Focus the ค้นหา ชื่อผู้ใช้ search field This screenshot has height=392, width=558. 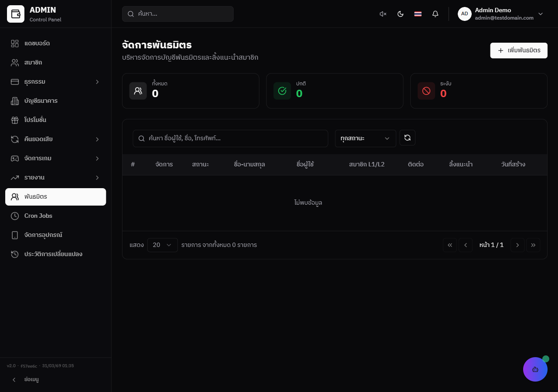230,139
